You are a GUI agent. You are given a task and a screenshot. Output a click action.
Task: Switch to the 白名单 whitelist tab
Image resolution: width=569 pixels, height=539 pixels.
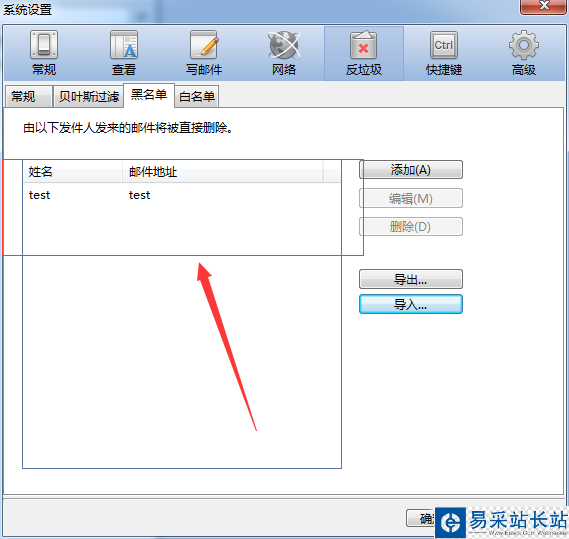[197, 97]
